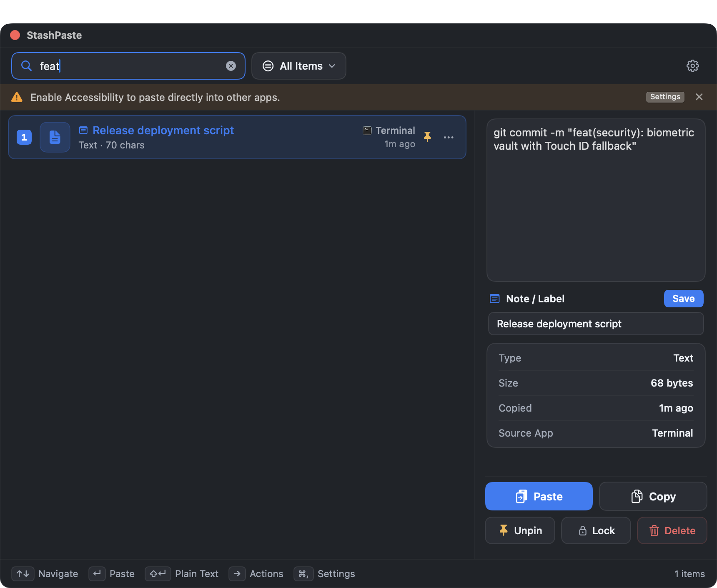Edit the Release deployment script label field
The image size is (717, 588).
click(596, 324)
